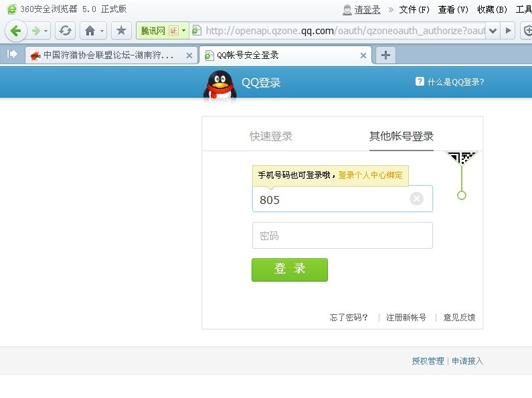Clear the account field with X icon

coord(416,199)
